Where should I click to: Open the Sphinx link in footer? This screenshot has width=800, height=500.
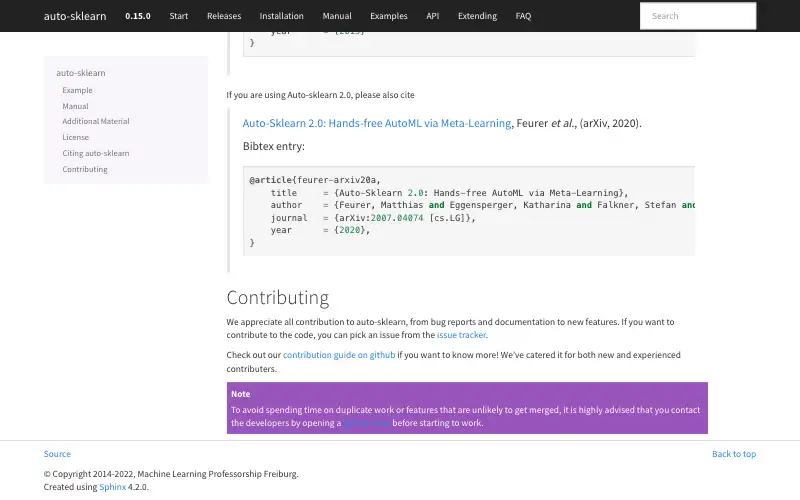112,487
